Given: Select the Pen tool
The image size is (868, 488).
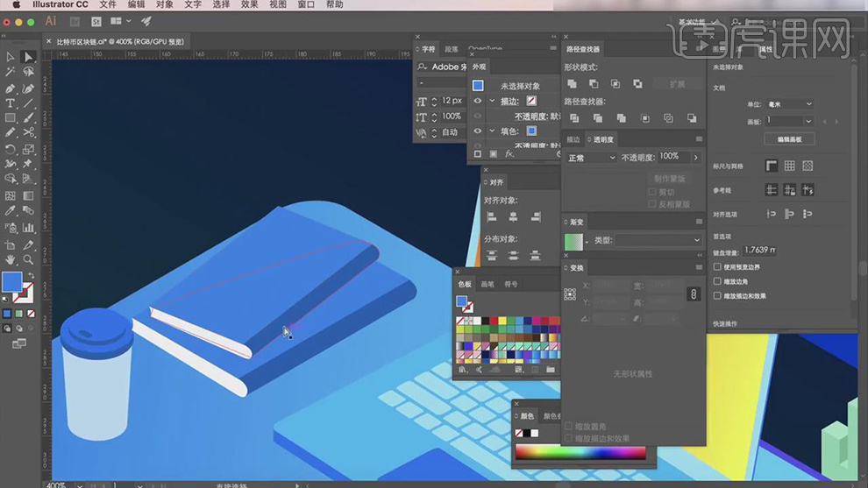Looking at the screenshot, I should click(x=10, y=88).
